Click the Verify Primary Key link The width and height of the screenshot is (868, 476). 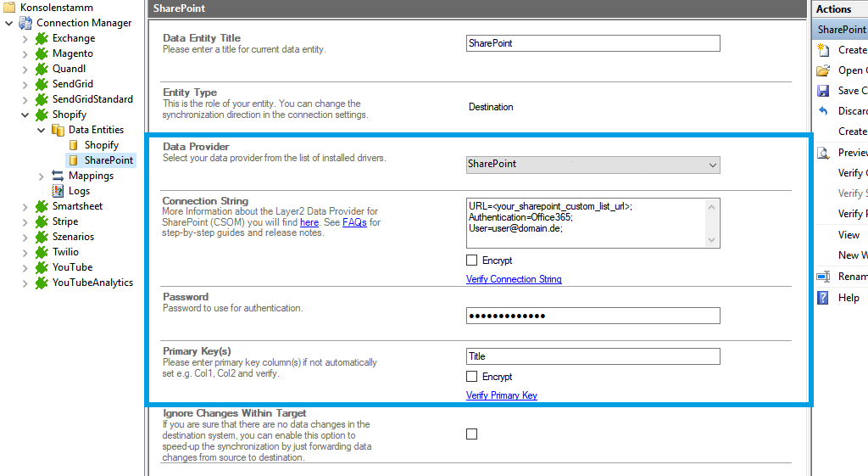tap(502, 395)
